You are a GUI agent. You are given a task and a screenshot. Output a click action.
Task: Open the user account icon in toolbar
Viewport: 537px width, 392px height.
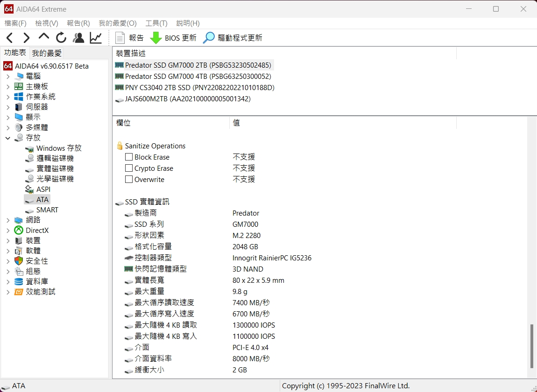pyautogui.click(x=78, y=38)
